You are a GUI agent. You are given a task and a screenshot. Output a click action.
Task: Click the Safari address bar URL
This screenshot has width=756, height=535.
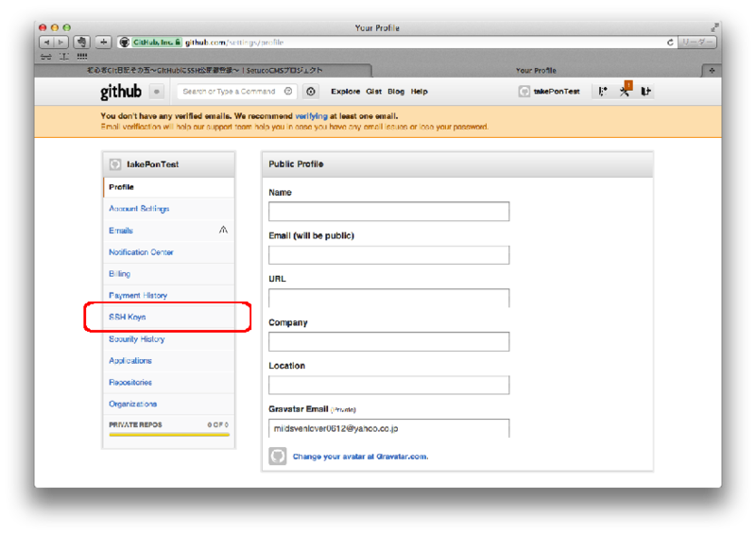point(234,43)
